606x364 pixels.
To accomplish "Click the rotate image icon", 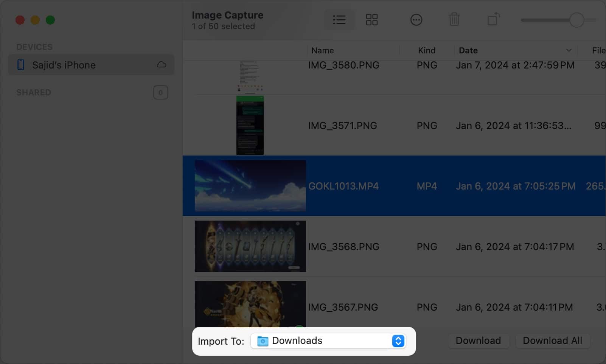I will (x=493, y=19).
